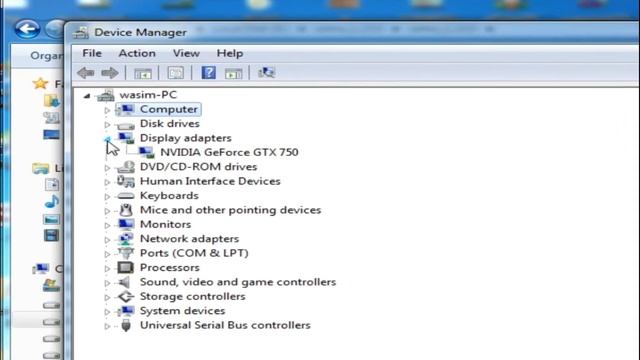Select the Ports (COM & LPT) label
Image resolution: width=640 pixels, height=360 pixels.
click(x=194, y=253)
